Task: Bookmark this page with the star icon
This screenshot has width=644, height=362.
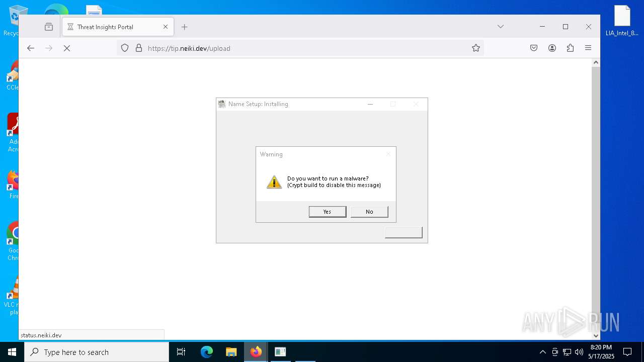Action: pyautogui.click(x=476, y=48)
